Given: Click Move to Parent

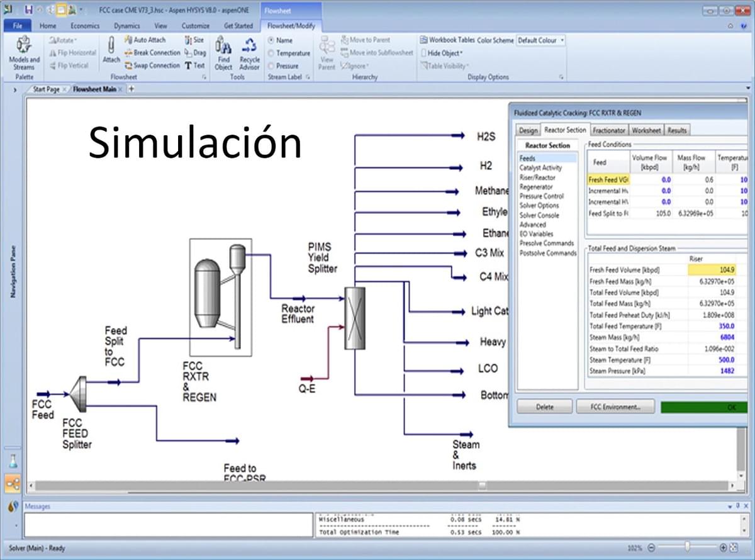Looking at the screenshot, I should [366, 40].
